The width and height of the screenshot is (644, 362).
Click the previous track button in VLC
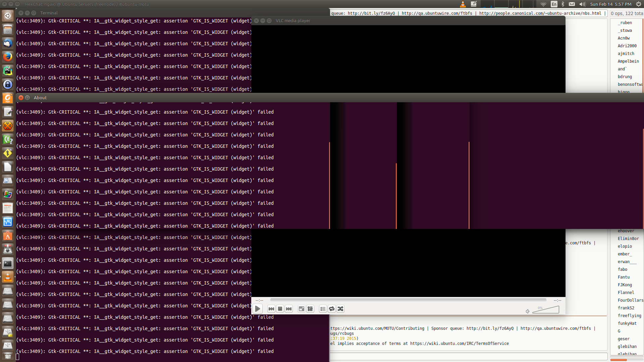pyautogui.click(x=271, y=309)
